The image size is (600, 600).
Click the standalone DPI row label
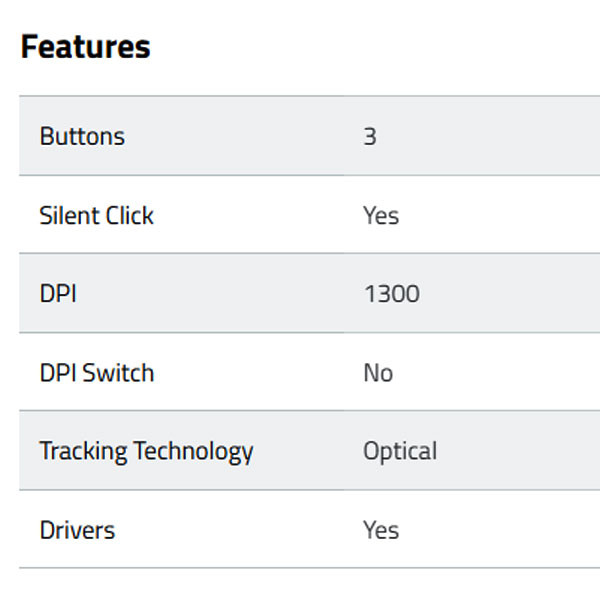(x=58, y=294)
